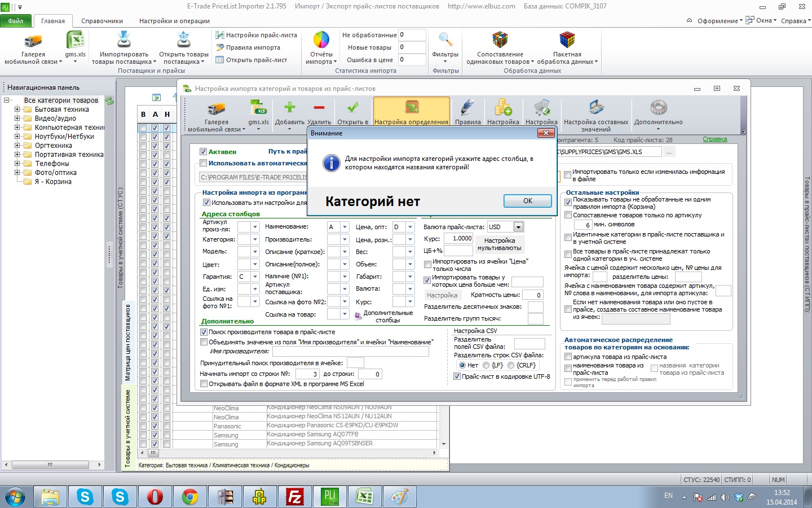This screenshot has height=508, width=812.
Task: Open the Цена, опт column dropdown showing D
Action: (x=410, y=227)
